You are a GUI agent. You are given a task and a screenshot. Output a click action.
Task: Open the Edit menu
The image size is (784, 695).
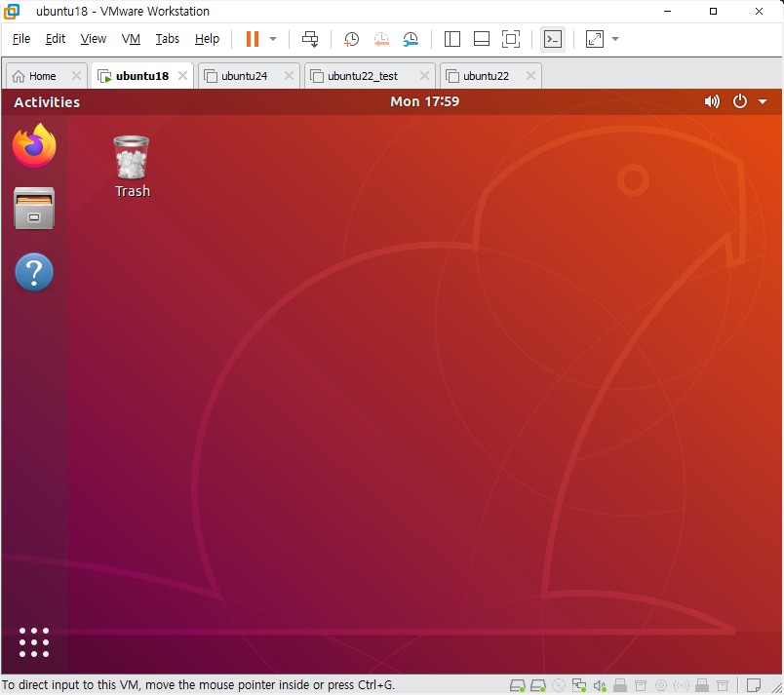tap(55, 39)
